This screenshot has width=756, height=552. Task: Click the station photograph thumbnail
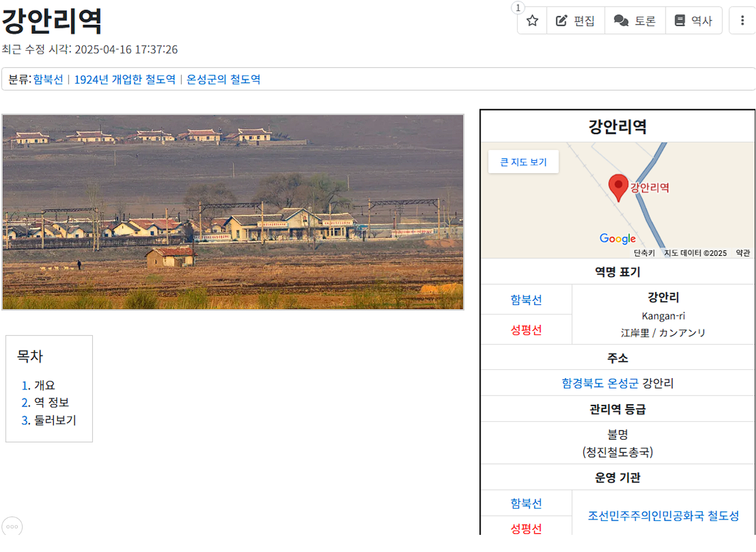pyautogui.click(x=233, y=212)
